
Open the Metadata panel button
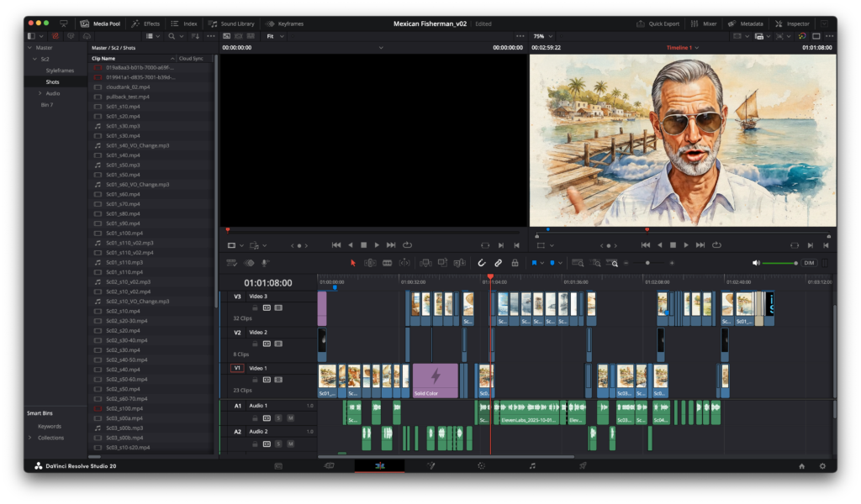[745, 24]
